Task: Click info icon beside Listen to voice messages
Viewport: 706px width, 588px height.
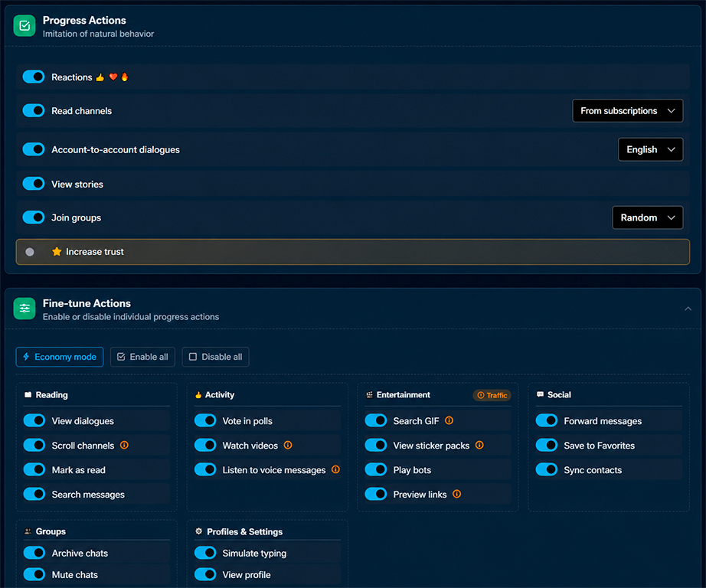Action: [x=335, y=469]
